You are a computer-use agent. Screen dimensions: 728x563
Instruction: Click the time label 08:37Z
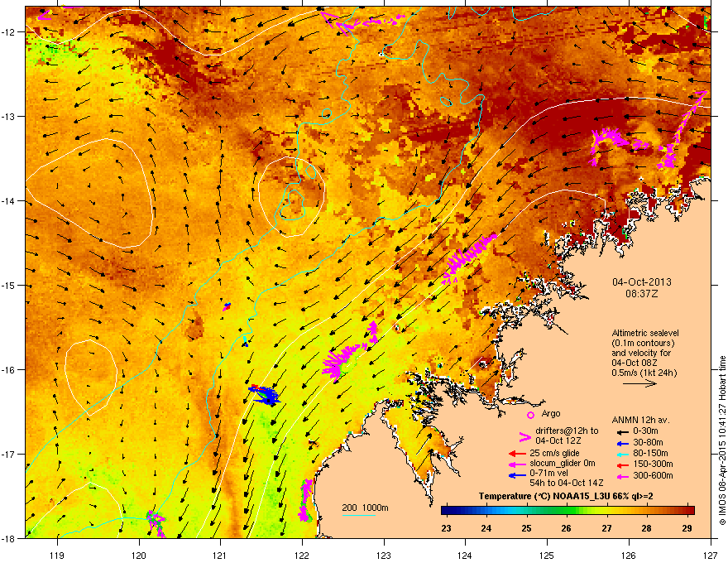(642, 294)
